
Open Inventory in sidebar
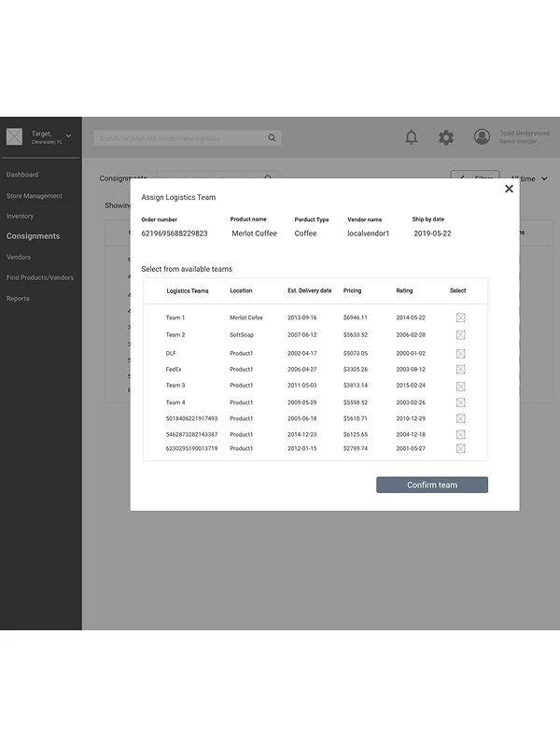(x=20, y=216)
